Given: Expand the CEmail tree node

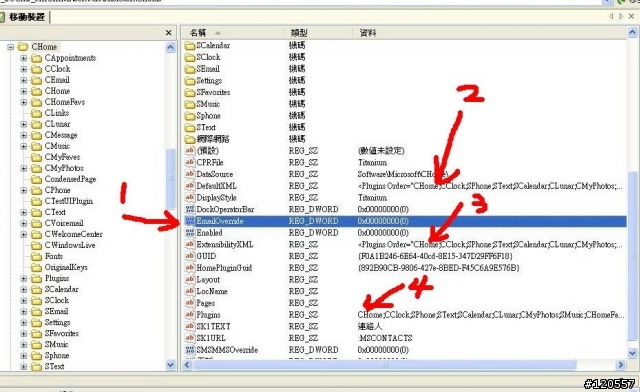Looking at the screenshot, I should (x=24, y=80).
